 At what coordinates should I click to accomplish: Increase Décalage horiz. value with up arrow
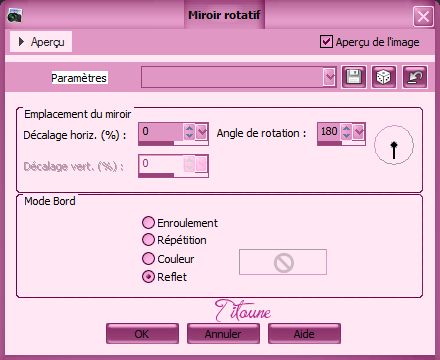[x=189, y=128]
